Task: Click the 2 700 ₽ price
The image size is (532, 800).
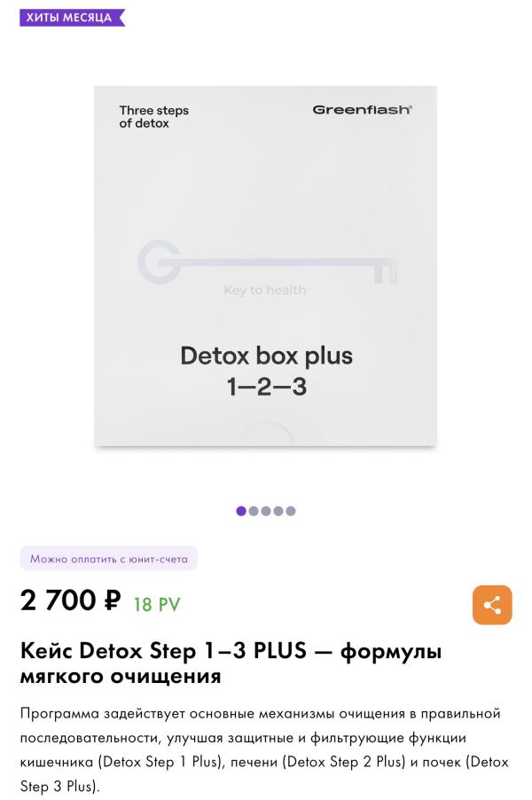Action: [x=70, y=600]
